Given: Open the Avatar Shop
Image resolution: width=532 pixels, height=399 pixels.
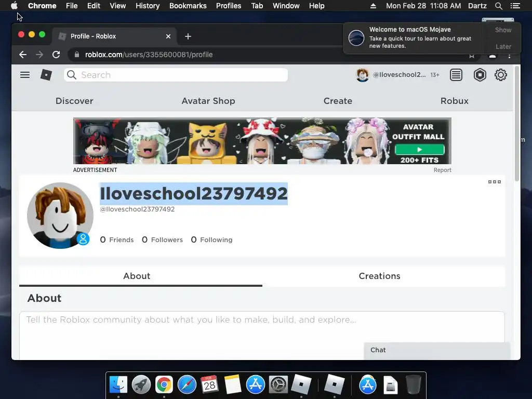Looking at the screenshot, I should [x=208, y=101].
